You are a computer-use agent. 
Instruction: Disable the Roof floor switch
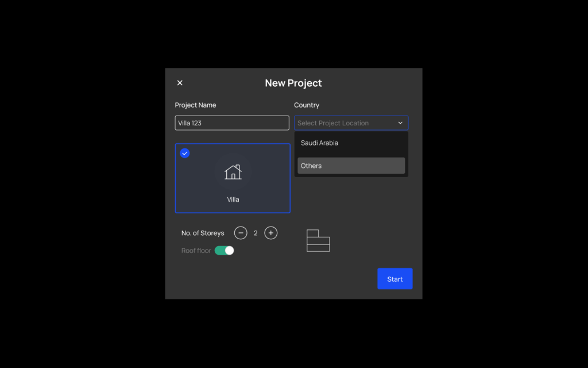point(225,251)
